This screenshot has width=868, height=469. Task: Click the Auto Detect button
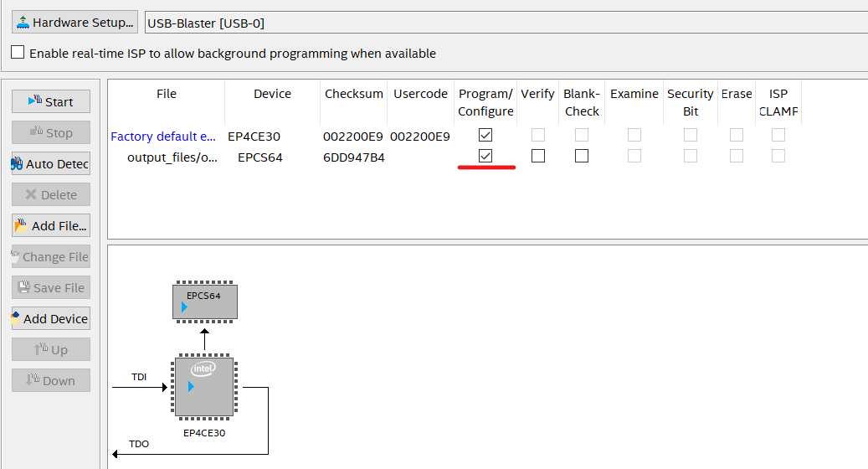point(50,163)
